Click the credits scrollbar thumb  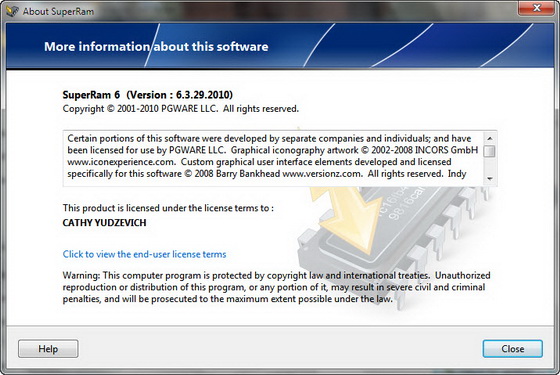pos(490,151)
